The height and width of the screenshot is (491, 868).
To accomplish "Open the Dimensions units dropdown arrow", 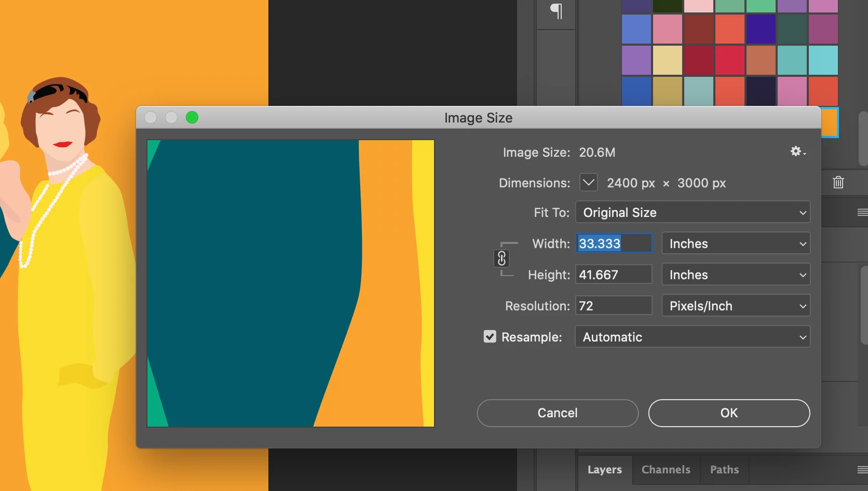I will 588,183.
